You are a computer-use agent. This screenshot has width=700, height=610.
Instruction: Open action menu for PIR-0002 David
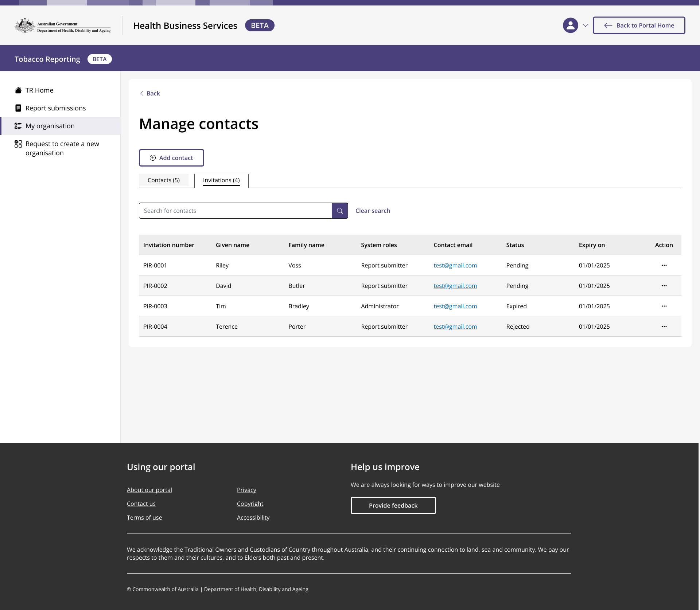pos(664,286)
